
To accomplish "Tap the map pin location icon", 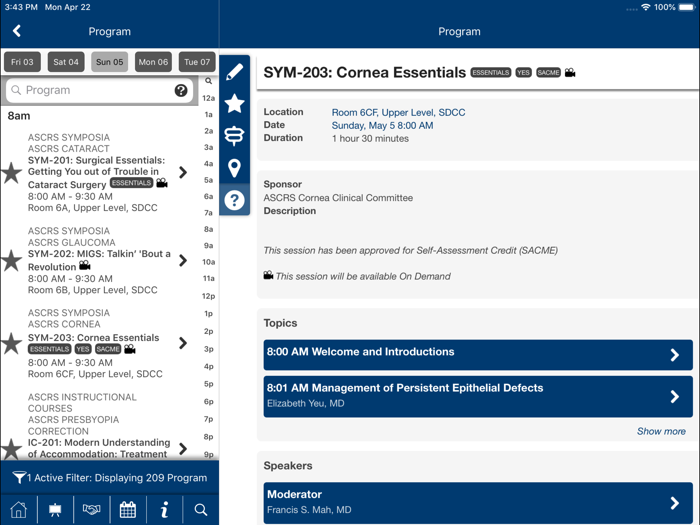I will [x=234, y=168].
